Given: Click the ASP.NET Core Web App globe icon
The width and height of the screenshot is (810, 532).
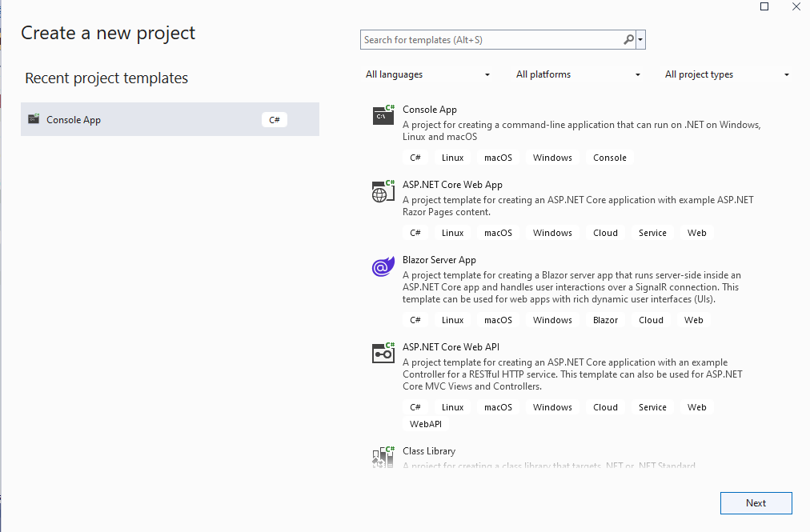Looking at the screenshot, I should [x=383, y=190].
